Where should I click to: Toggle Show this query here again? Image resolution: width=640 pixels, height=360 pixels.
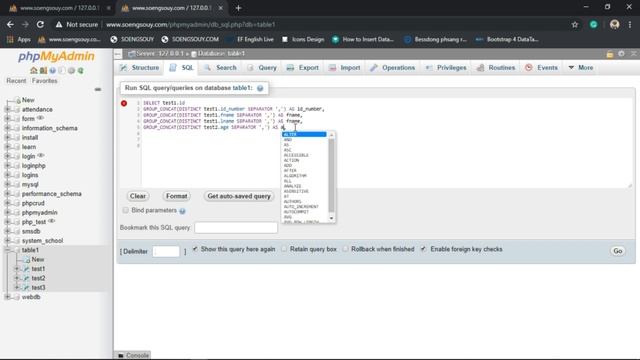(195, 249)
